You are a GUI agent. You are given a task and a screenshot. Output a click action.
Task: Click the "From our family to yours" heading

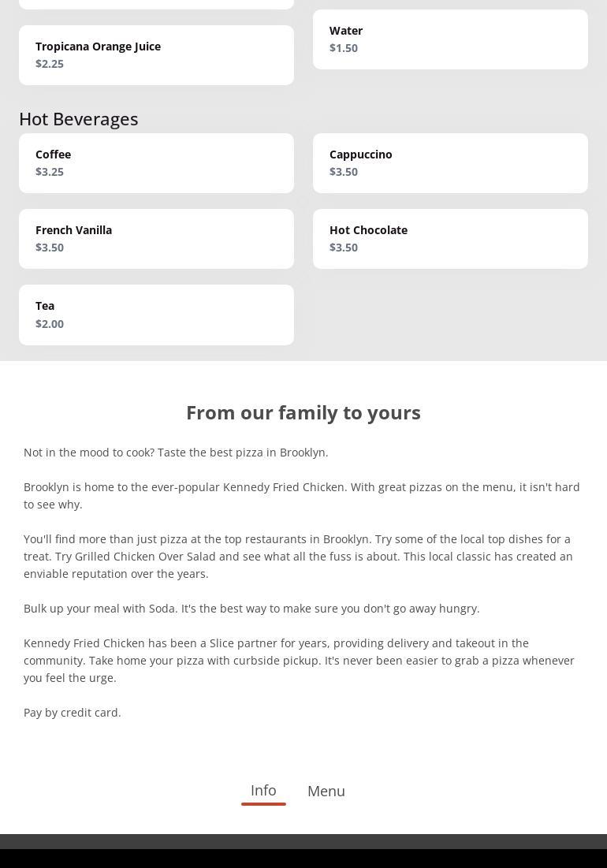303,412
